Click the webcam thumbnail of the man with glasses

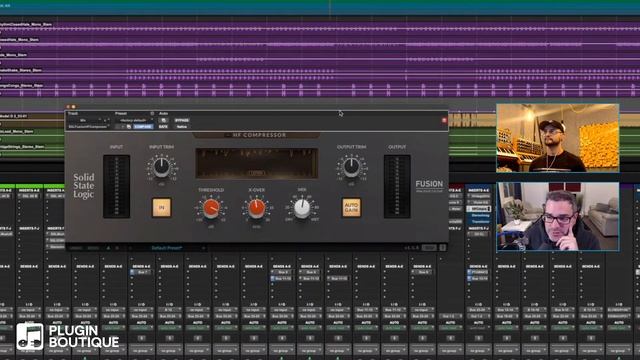tap(558, 216)
